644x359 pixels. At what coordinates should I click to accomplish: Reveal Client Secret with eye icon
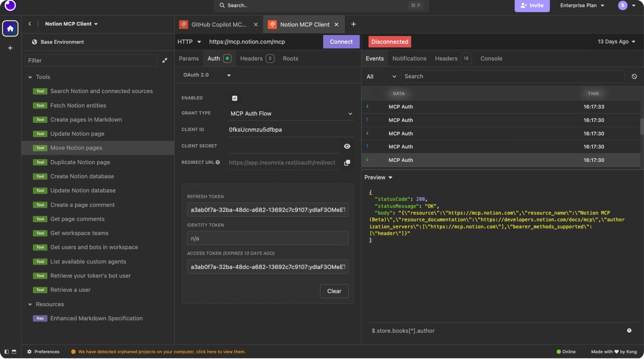pos(347,146)
